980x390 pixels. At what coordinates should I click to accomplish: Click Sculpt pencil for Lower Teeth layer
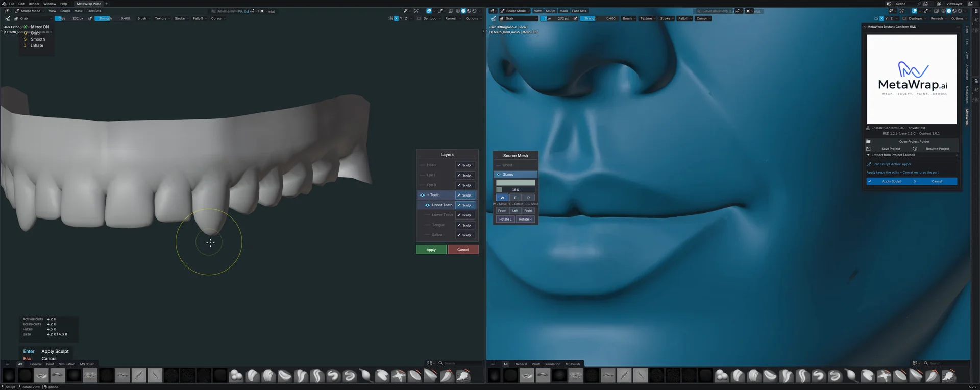click(465, 215)
